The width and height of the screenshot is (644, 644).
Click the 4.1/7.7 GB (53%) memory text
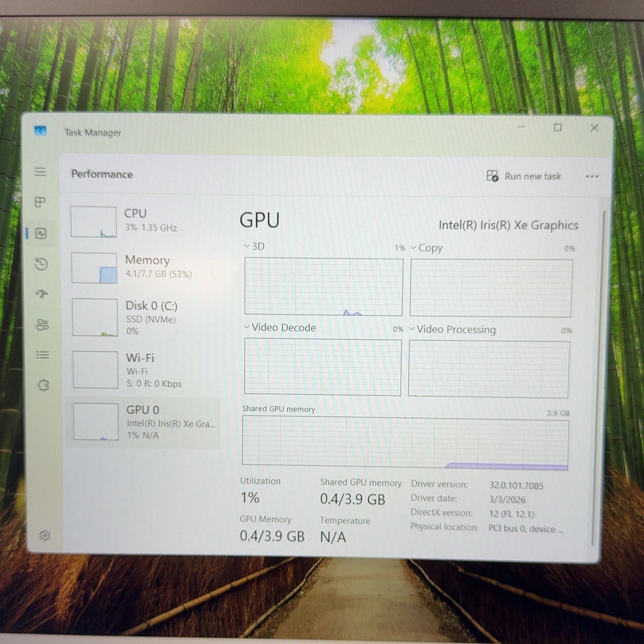coord(158,274)
